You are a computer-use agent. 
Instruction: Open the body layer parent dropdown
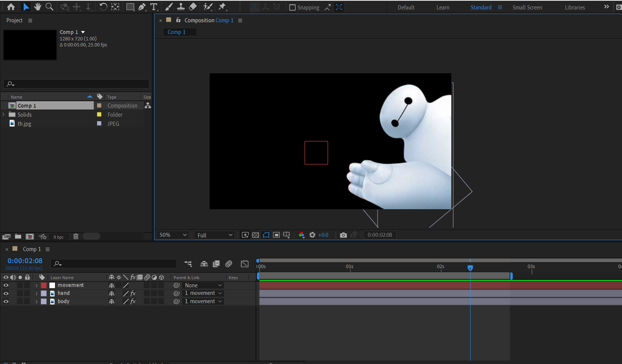pos(203,301)
